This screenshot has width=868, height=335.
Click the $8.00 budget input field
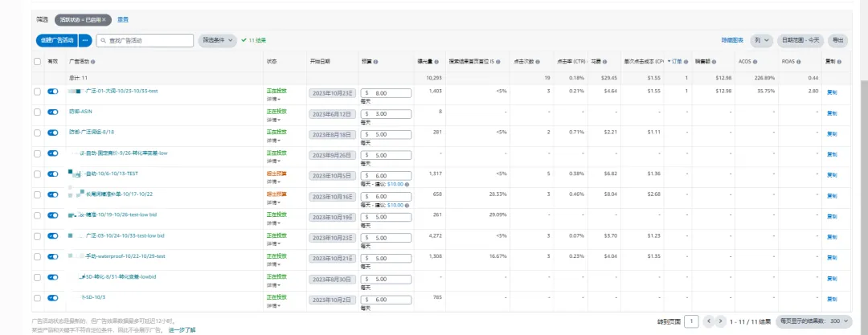(386, 93)
